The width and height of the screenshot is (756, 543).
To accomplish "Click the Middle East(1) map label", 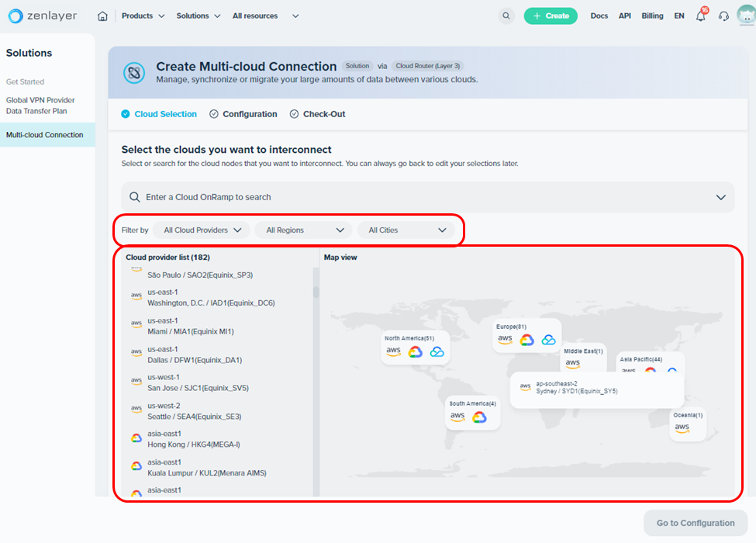I will click(x=583, y=351).
